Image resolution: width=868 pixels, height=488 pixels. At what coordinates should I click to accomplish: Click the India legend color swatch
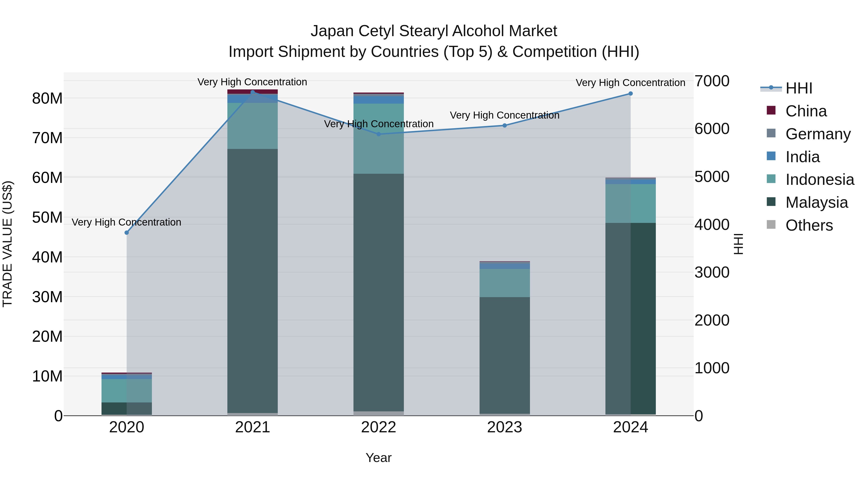771,156
